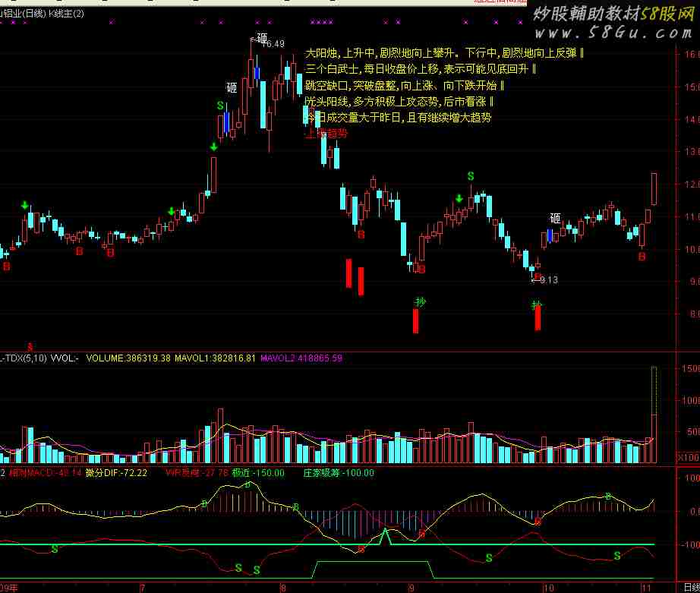This screenshot has width=700, height=593.
Task: Click the 6.49 high price label
Action: [275, 44]
